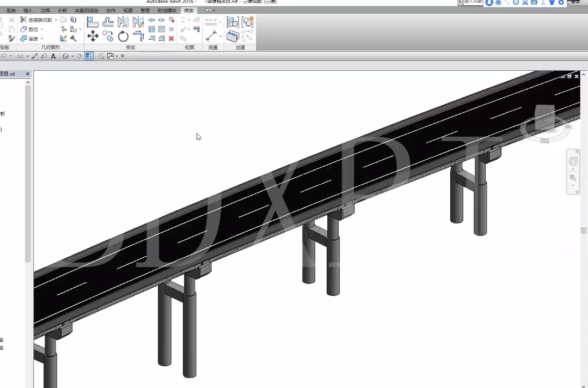Screen dimensions: 588x388
Task: Close the project browser panel
Action: pos(27,74)
